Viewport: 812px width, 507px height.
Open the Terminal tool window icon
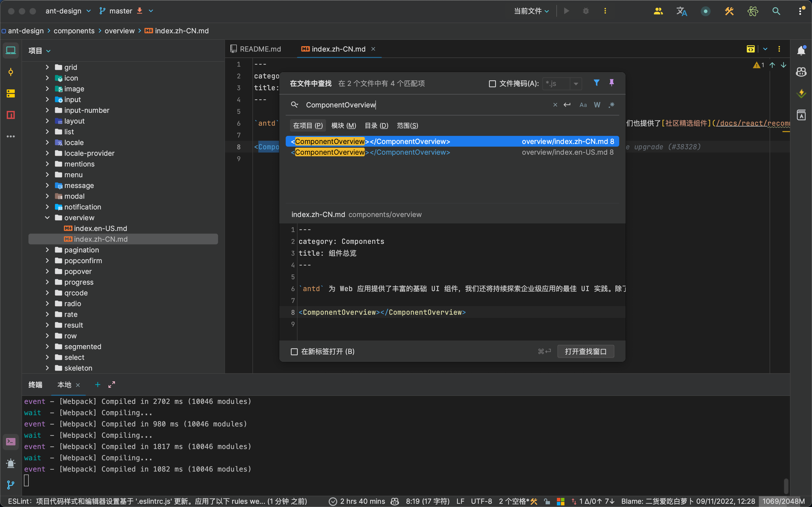coord(10,442)
